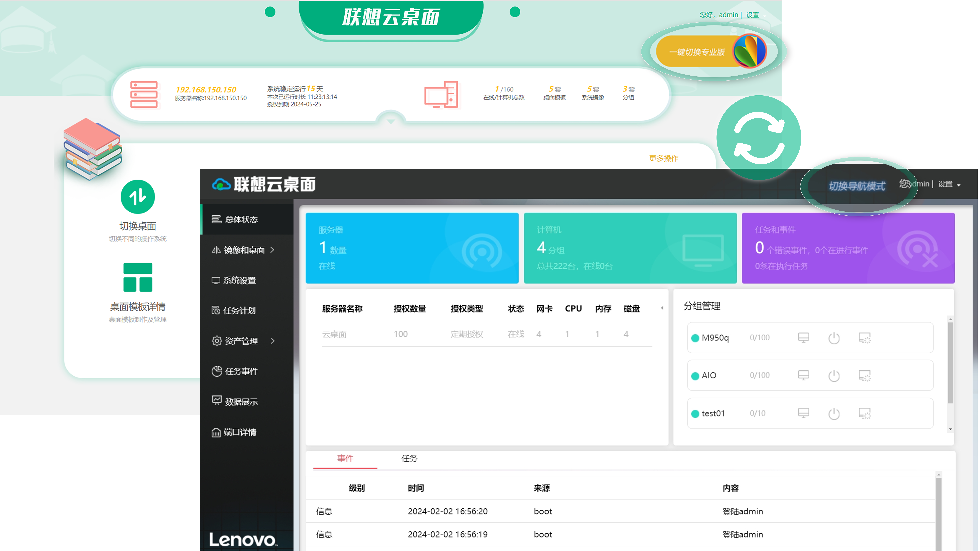Click monitor icon in M950q row
Viewport: 980px width, 551px height.
[x=803, y=338]
